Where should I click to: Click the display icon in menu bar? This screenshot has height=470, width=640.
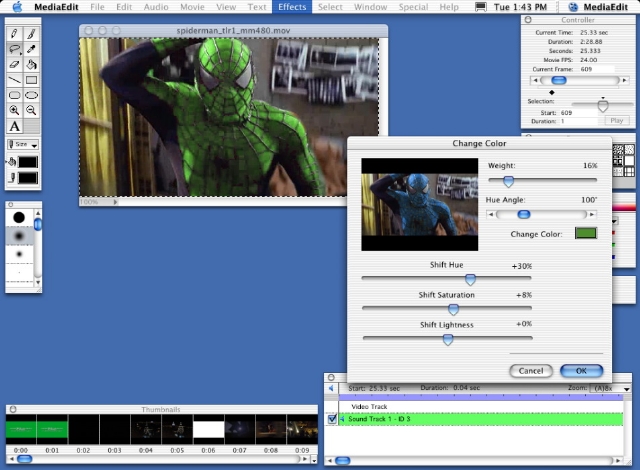pos(481,7)
